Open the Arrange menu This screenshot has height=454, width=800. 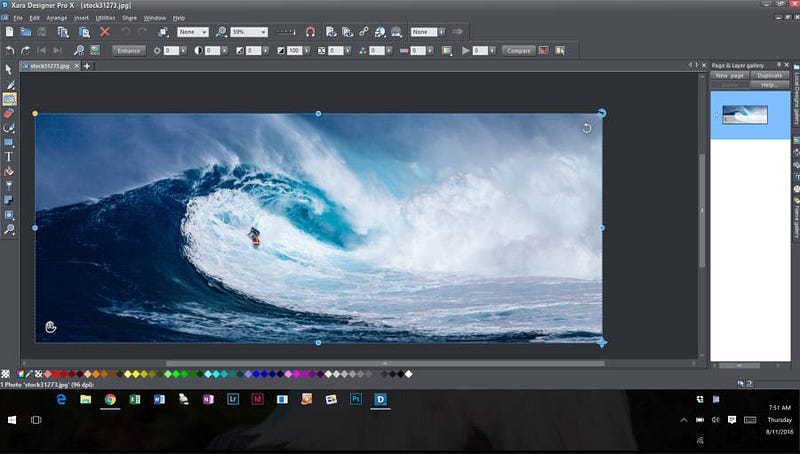click(x=57, y=18)
